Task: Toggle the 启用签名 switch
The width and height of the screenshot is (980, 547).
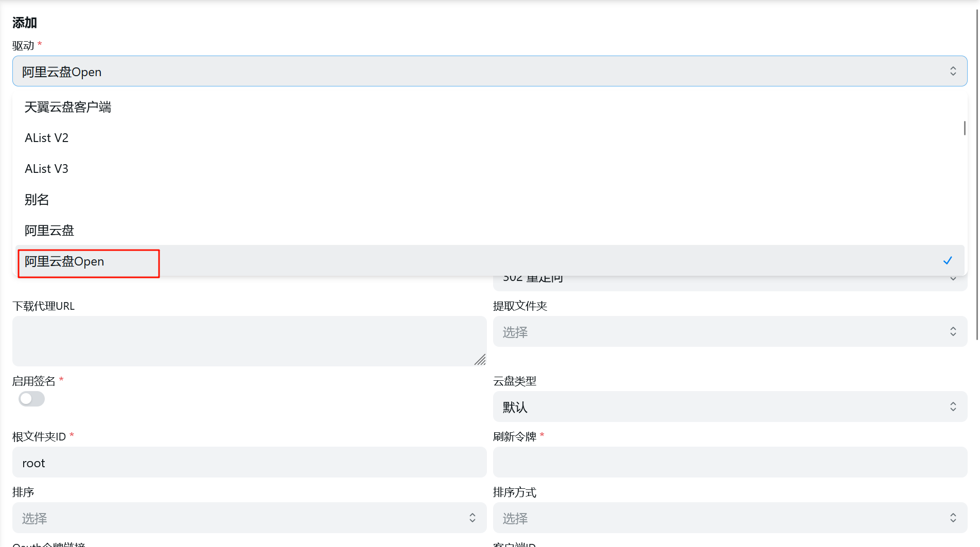Action: [x=31, y=399]
